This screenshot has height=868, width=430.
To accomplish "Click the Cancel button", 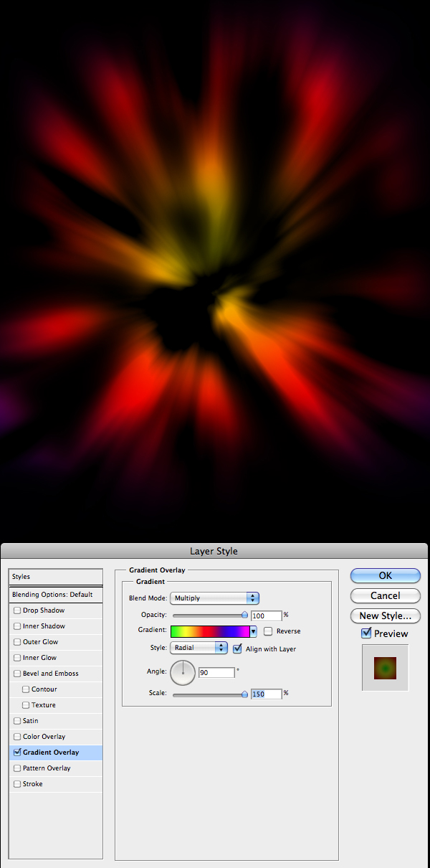I will (386, 595).
